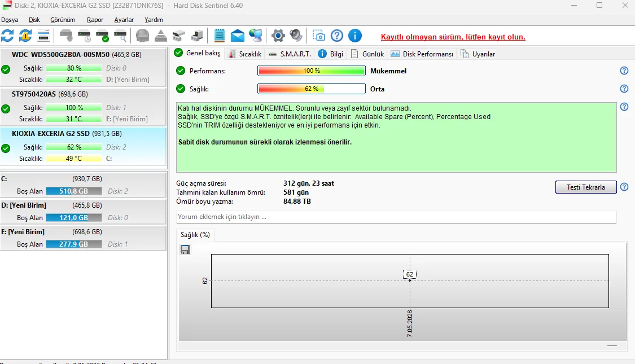Click the refresh icon with warning triangle

click(25, 36)
